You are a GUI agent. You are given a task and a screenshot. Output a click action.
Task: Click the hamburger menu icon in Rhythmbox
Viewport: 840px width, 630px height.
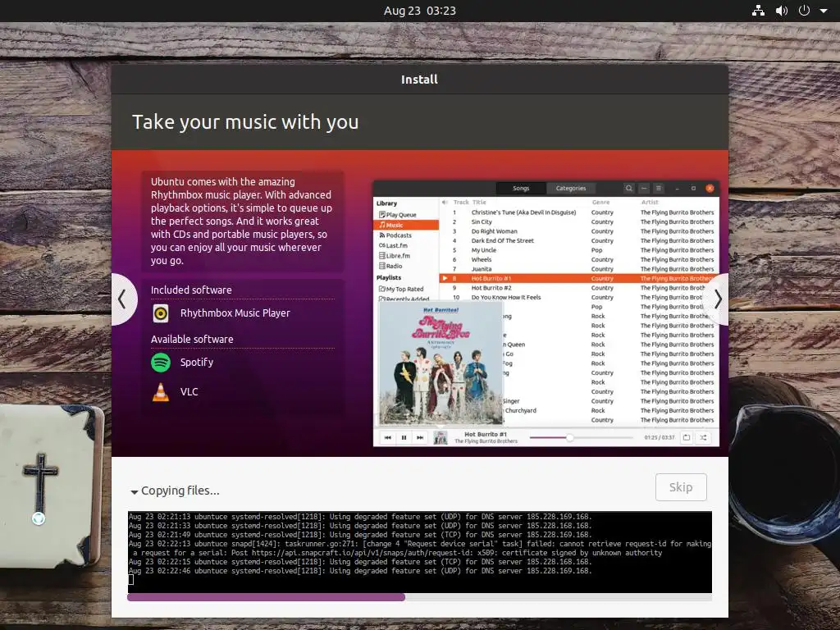pos(659,188)
